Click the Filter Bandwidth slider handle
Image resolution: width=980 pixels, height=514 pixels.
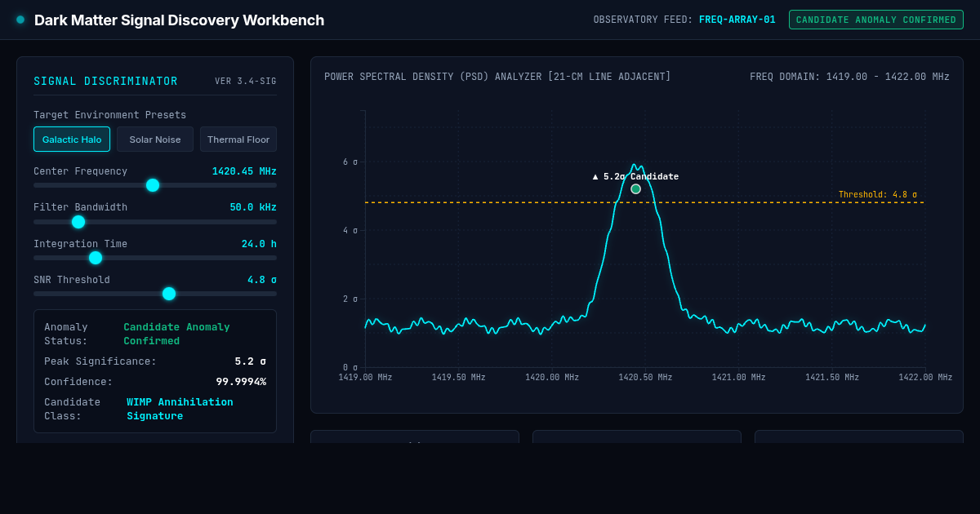(78, 222)
